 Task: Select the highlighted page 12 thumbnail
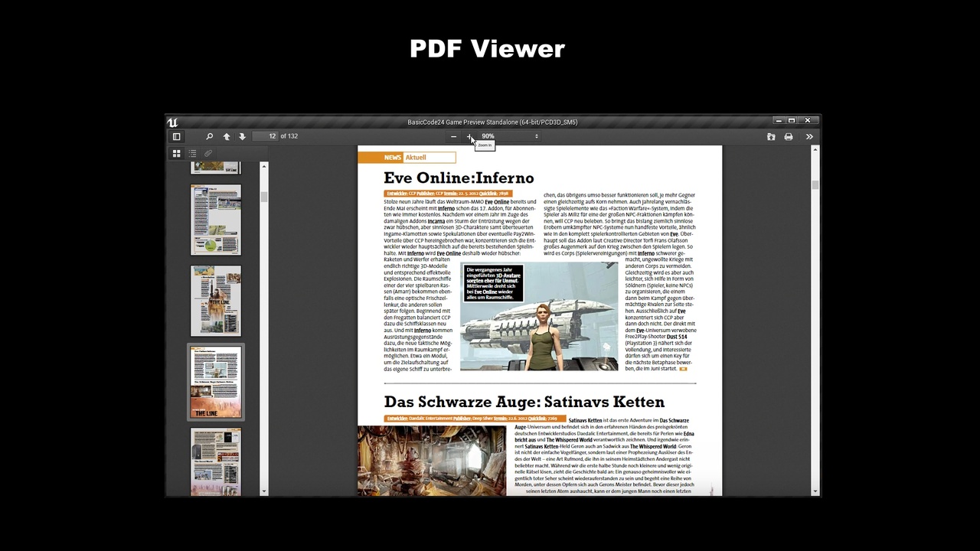[x=216, y=382]
